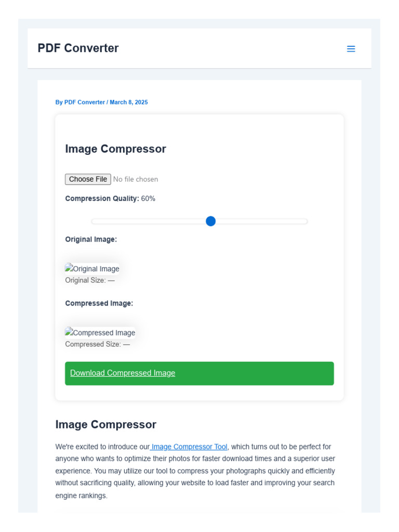Screen dimensions: 399x532
Task: Click the Image Compressor heading inside the tool card
Action: pos(115,149)
